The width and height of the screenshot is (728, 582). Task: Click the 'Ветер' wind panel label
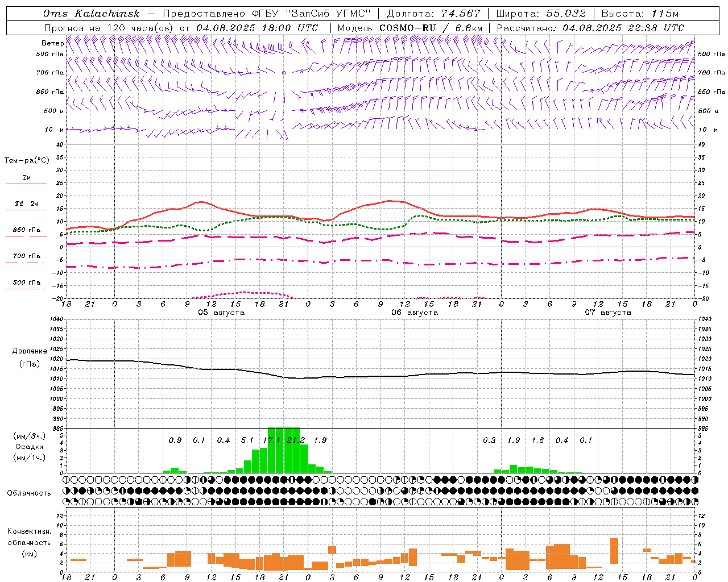pyautogui.click(x=53, y=43)
